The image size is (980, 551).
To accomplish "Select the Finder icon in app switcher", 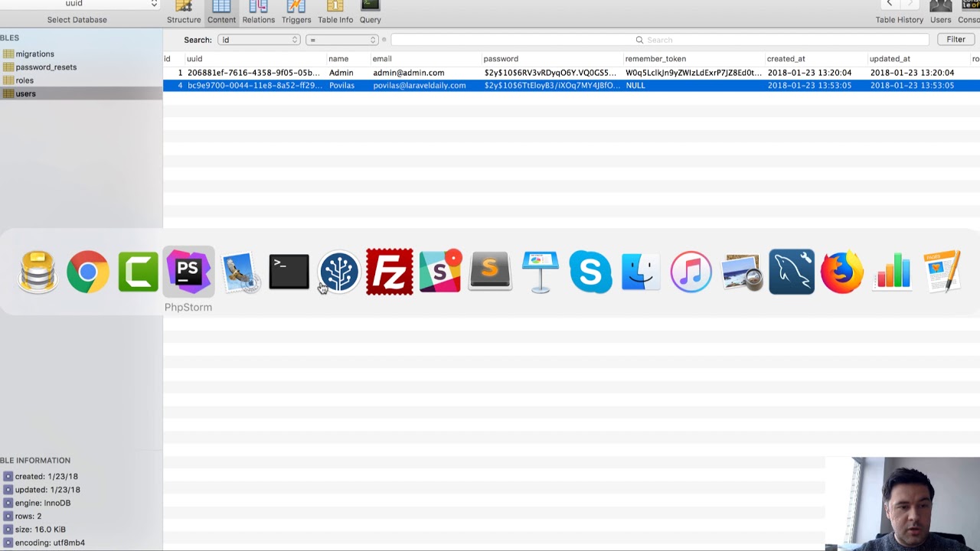I will pos(641,272).
